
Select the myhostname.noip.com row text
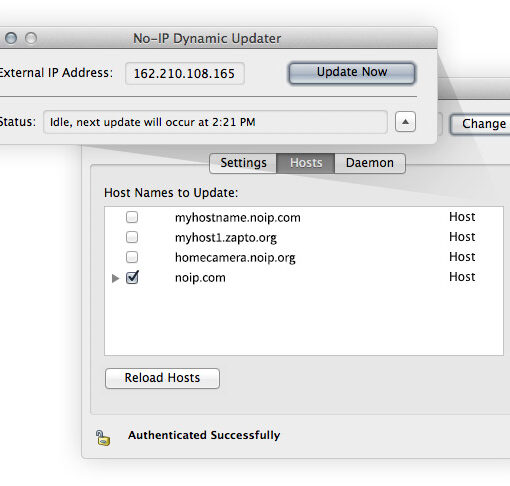tap(238, 218)
